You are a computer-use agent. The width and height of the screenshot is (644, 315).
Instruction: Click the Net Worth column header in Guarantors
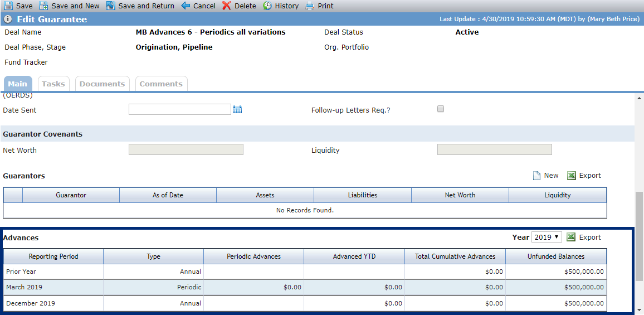point(460,195)
